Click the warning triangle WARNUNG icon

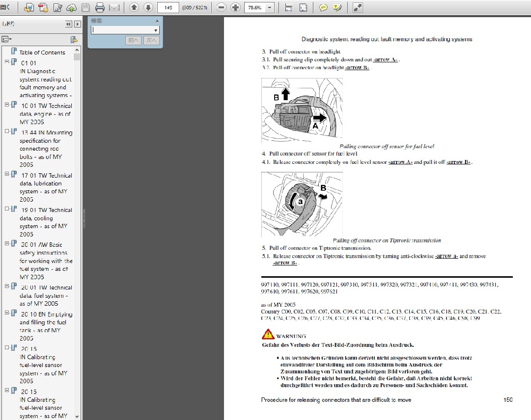[x=268, y=334]
